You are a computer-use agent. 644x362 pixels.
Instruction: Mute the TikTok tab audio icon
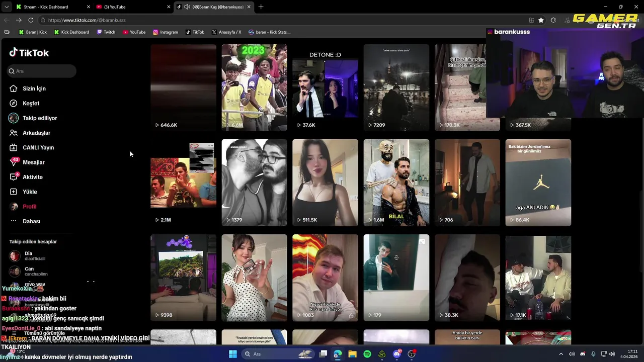[x=187, y=7]
